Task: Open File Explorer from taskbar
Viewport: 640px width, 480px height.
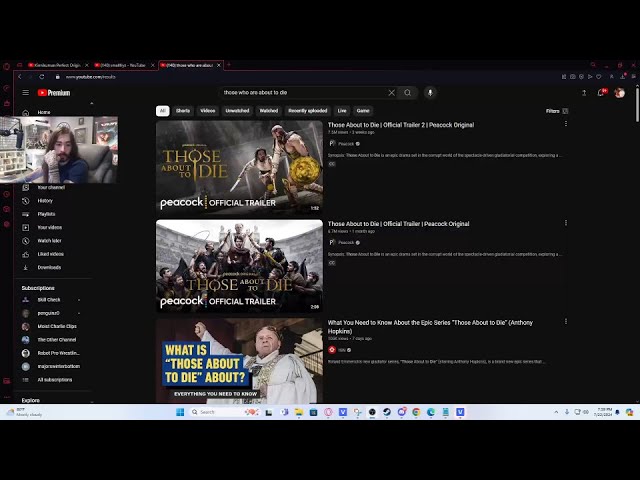Action: point(299,412)
